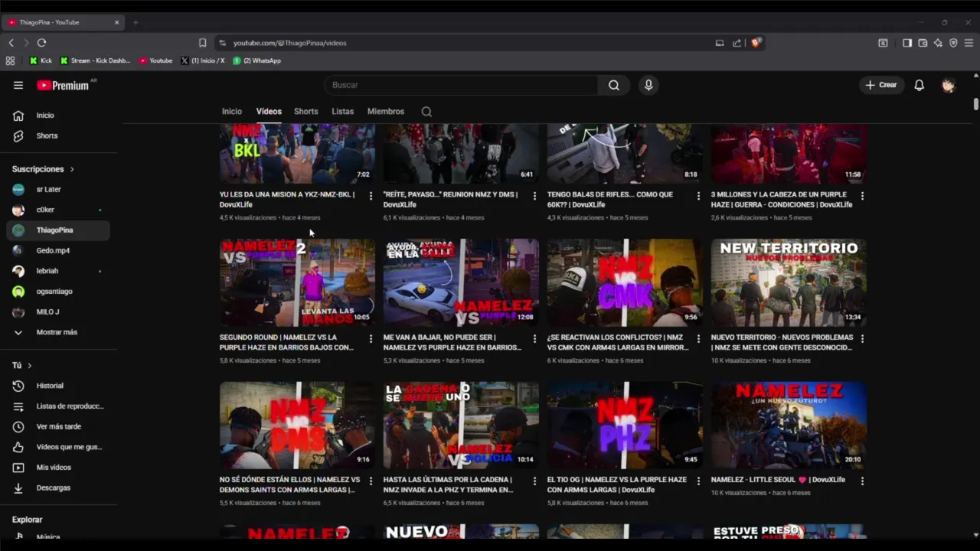This screenshot has height=551, width=980.
Task: Open the WhatsApp bookmark
Action: point(256,60)
